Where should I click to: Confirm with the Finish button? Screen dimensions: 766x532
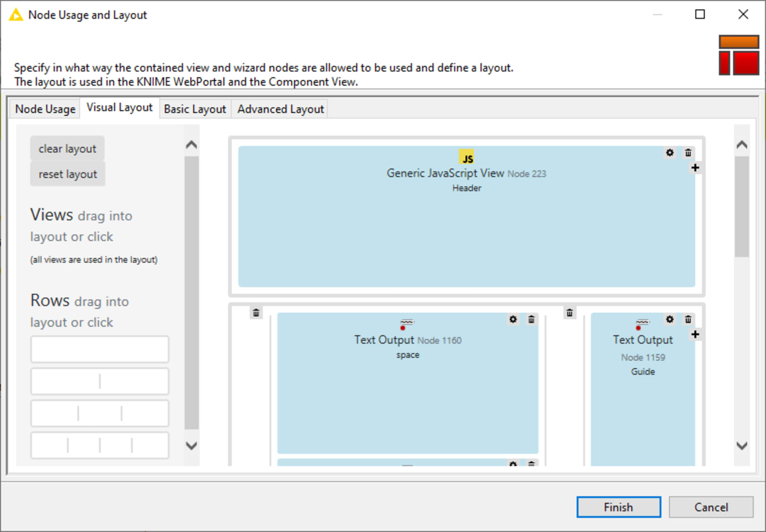tap(618, 507)
